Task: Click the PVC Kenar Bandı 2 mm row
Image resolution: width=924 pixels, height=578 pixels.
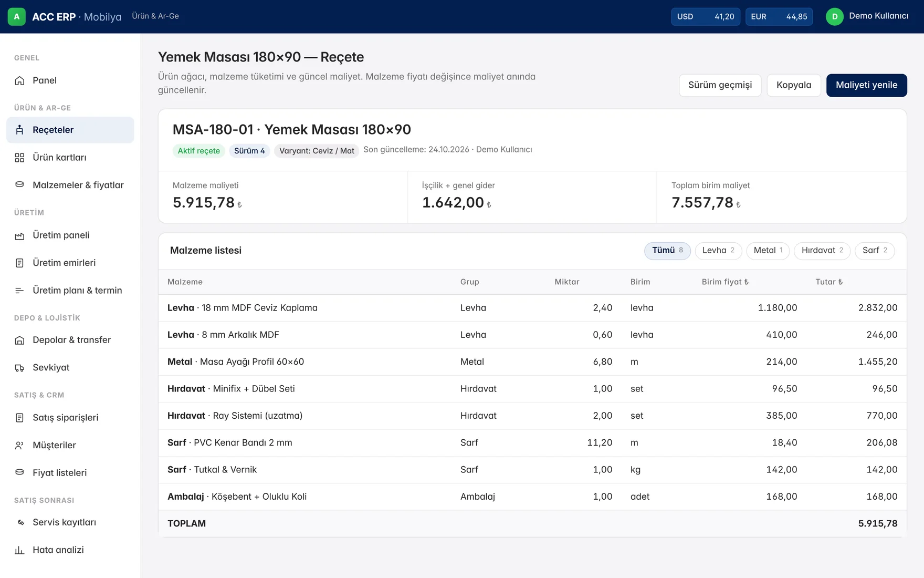Action: coord(532,443)
